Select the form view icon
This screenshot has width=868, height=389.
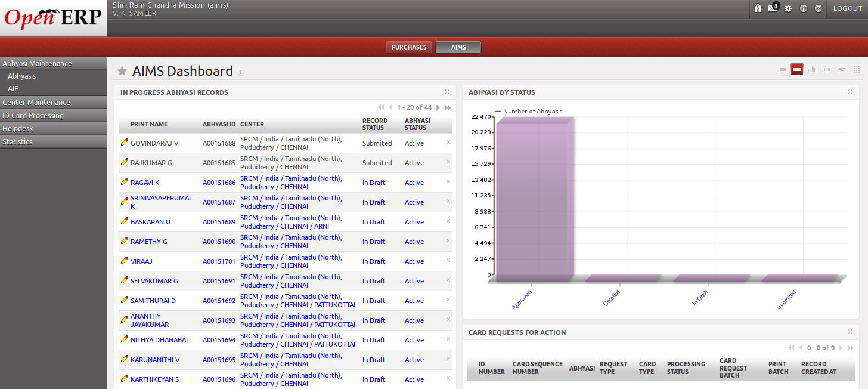tap(797, 70)
